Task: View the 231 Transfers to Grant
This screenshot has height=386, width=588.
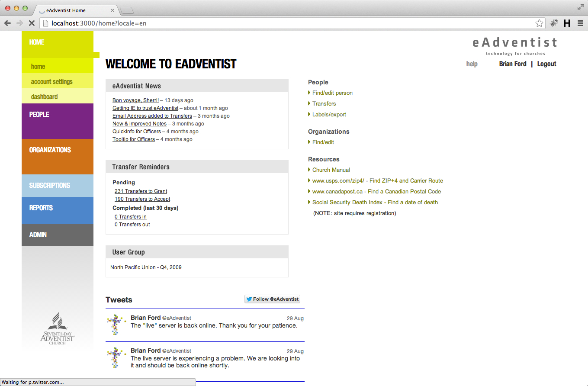Action: pos(141,191)
